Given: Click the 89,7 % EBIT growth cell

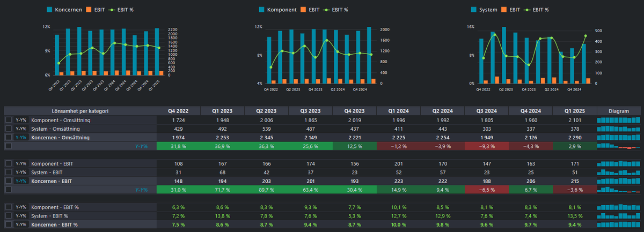Looking at the screenshot, I should (266, 190).
